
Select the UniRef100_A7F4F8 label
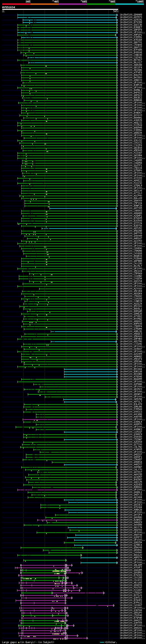(131, 72)
